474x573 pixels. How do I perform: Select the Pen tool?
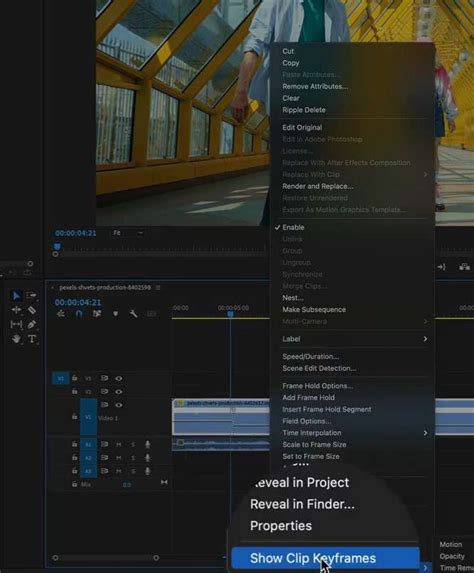point(32,324)
